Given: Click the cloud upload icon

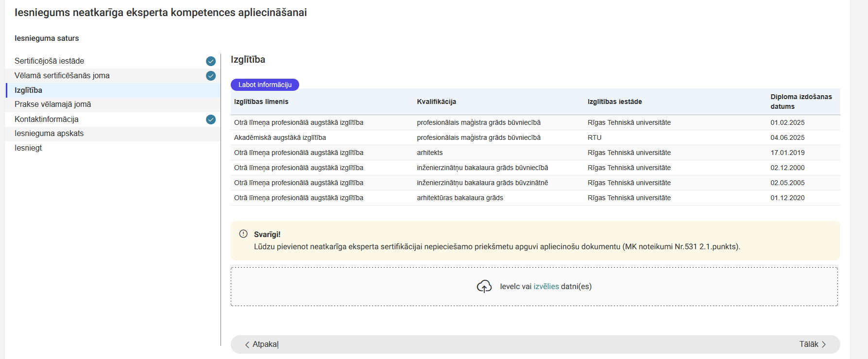Looking at the screenshot, I should [x=484, y=287].
